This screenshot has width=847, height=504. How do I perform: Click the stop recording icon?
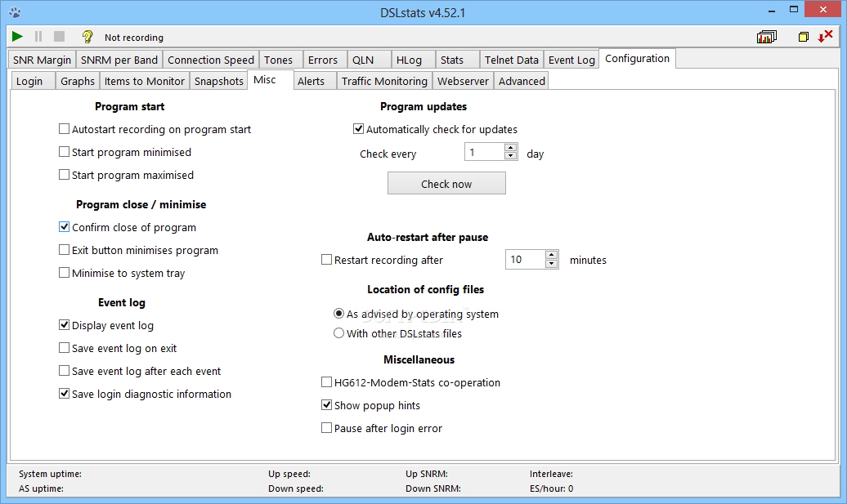point(60,36)
